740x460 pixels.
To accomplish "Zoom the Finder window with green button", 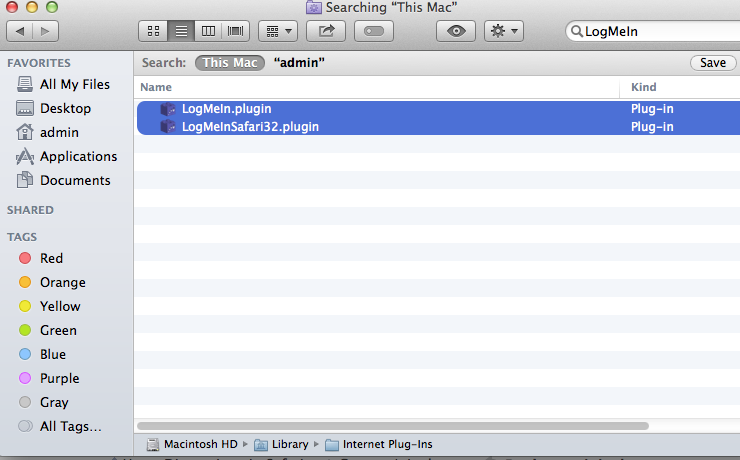I will click(x=52, y=7).
